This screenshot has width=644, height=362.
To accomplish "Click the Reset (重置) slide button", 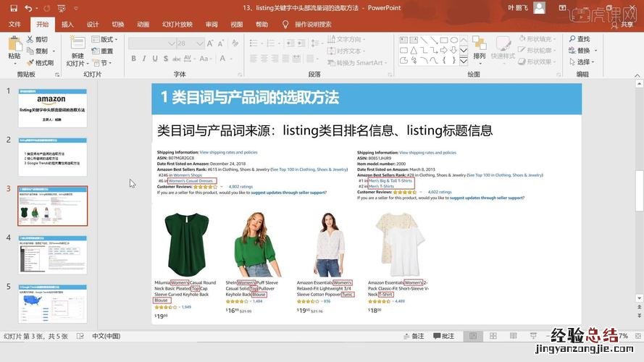I will [x=102, y=51].
